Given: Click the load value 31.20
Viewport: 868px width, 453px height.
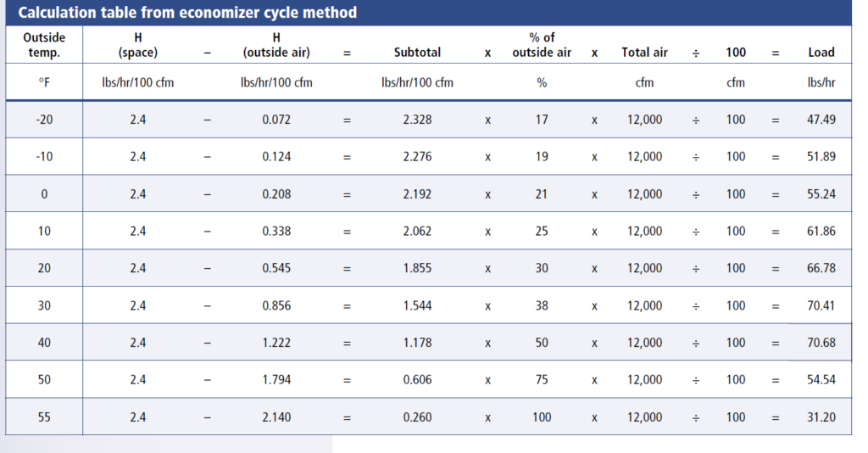Looking at the screenshot, I should 821,417.
